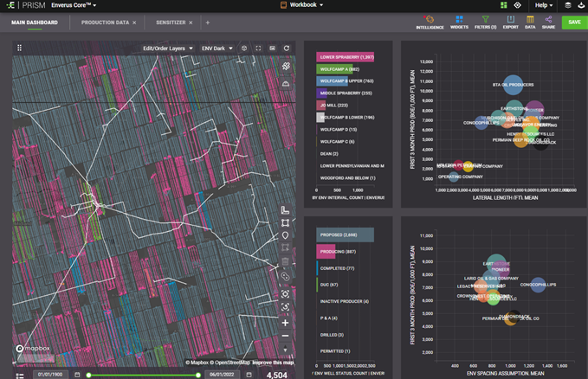Zoom out the map with minus button
The width and height of the screenshot is (588, 379).
[286, 336]
